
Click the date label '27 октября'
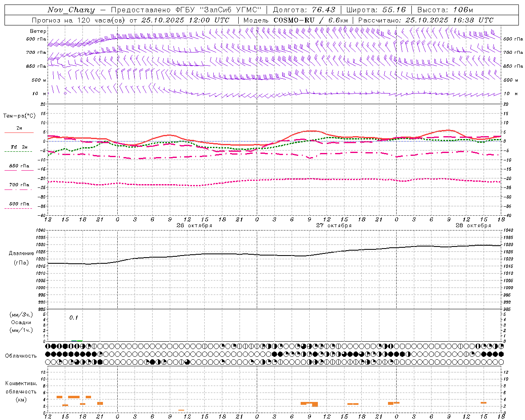(333, 226)
